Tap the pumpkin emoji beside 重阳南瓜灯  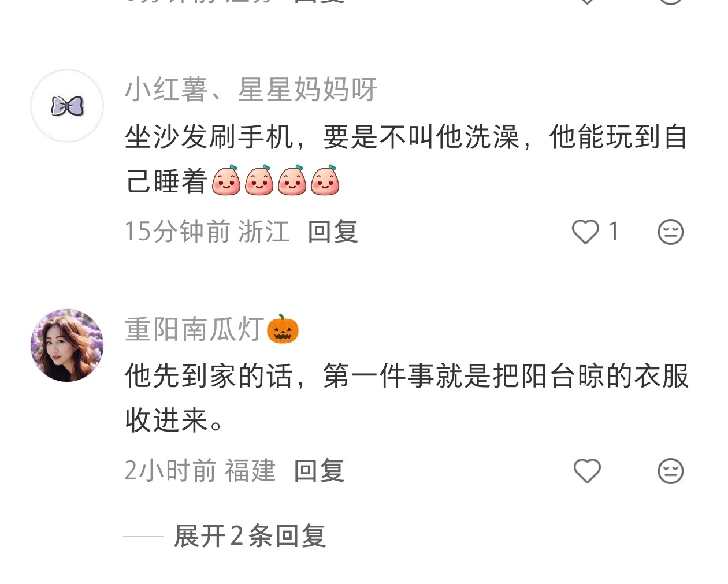[x=283, y=329]
